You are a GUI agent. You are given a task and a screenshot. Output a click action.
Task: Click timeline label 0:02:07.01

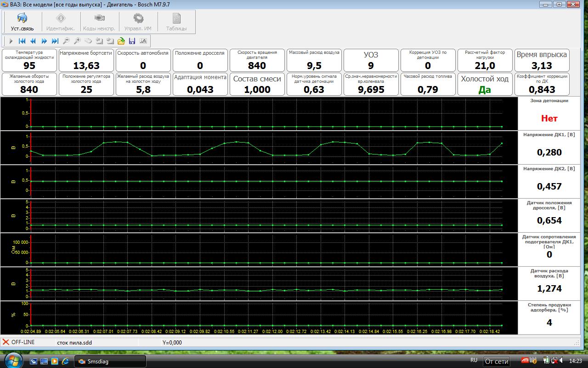[x=103, y=331]
